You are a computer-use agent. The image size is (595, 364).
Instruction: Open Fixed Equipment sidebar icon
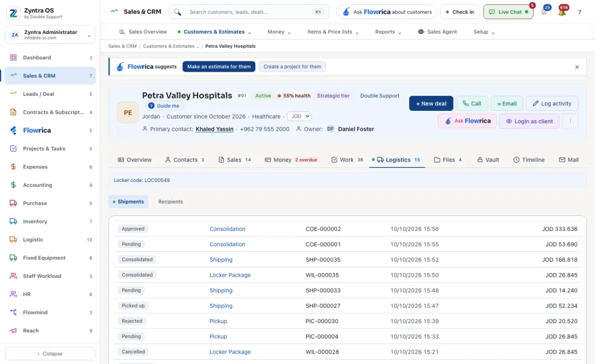pos(13,258)
